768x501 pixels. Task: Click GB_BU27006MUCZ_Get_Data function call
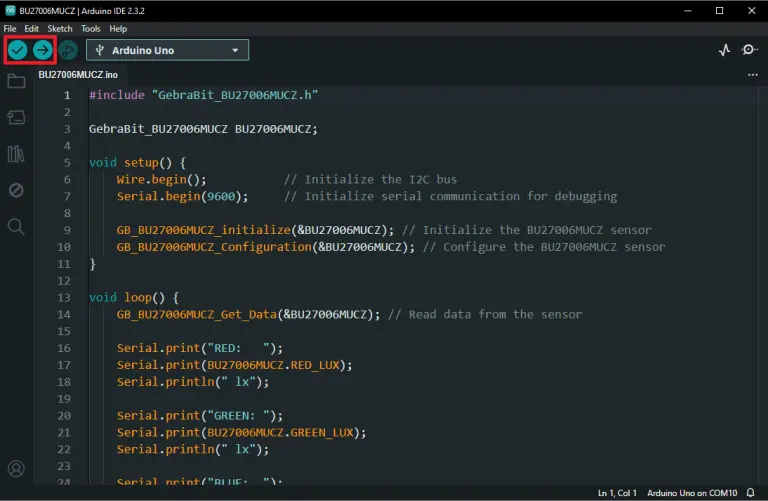(x=248, y=314)
